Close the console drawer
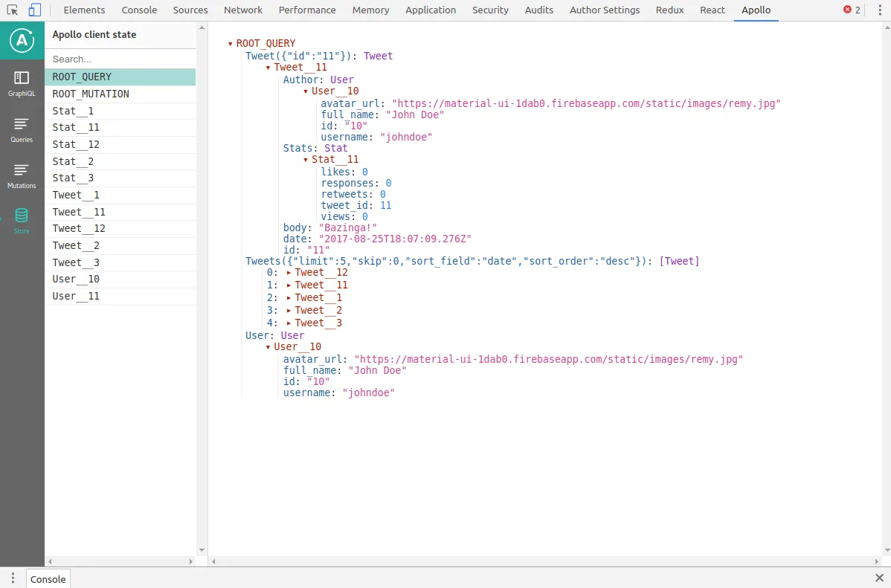This screenshot has height=588, width=891. coord(879,578)
